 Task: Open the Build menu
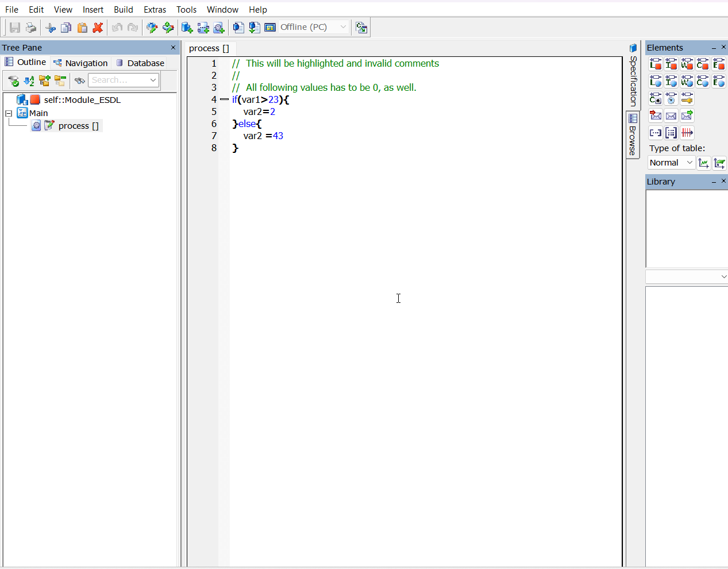click(123, 10)
